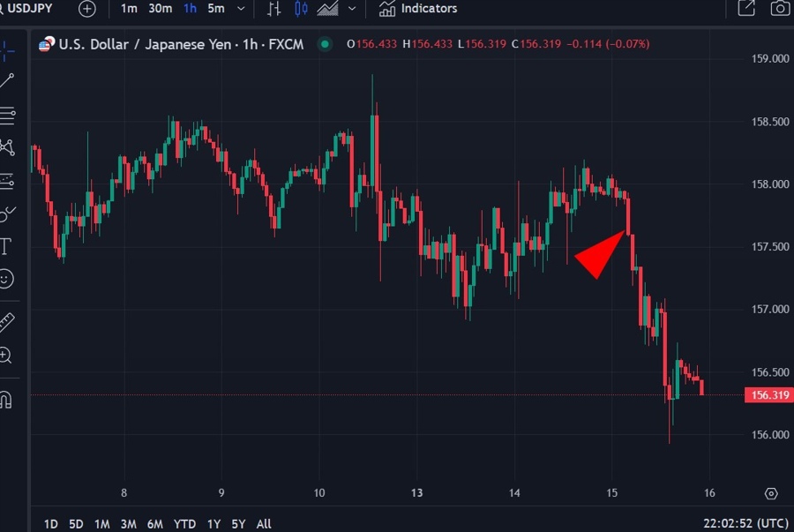Open the Indicators menu
This screenshot has width=794, height=532.
point(418,9)
